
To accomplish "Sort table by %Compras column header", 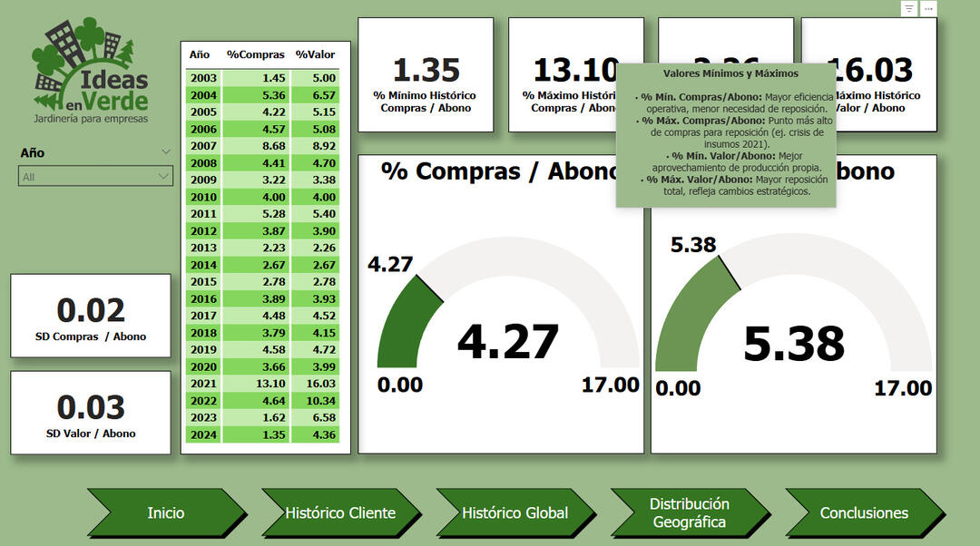I will [x=255, y=54].
